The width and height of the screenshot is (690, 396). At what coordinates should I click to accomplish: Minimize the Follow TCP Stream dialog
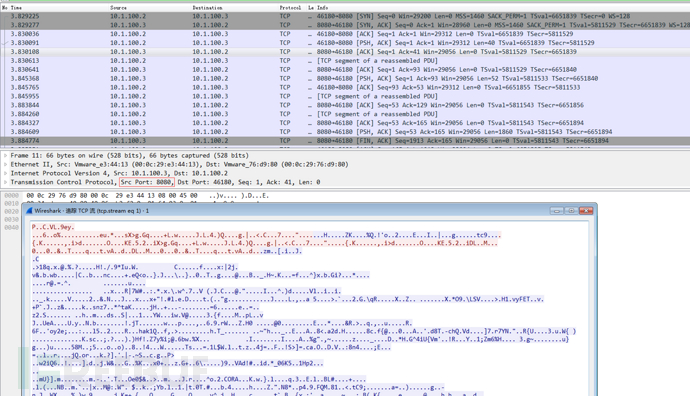click(x=557, y=211)
